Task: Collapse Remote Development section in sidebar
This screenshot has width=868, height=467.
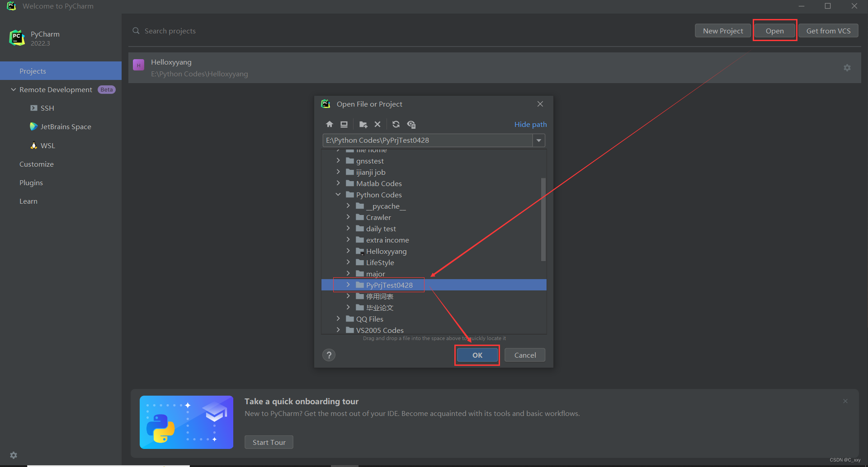Action: 14,89
